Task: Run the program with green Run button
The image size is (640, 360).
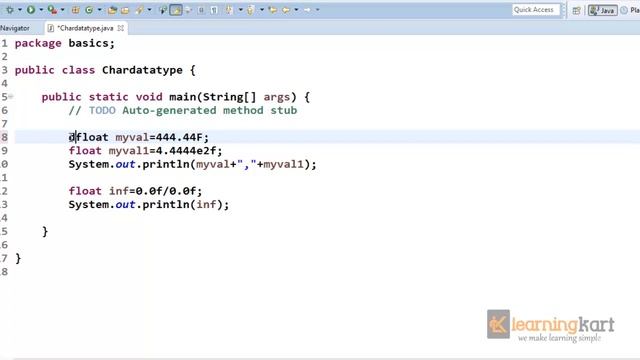Action: 31,9
